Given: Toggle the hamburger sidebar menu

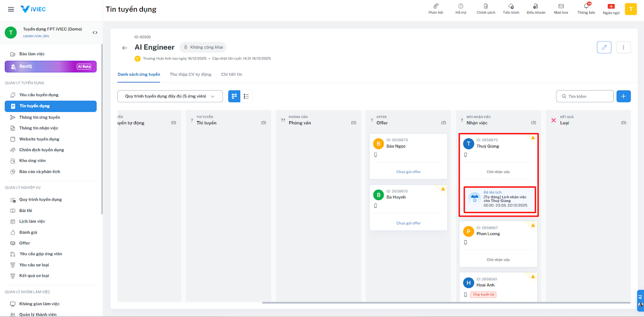Looking at the screenshot, I should 11,9.
